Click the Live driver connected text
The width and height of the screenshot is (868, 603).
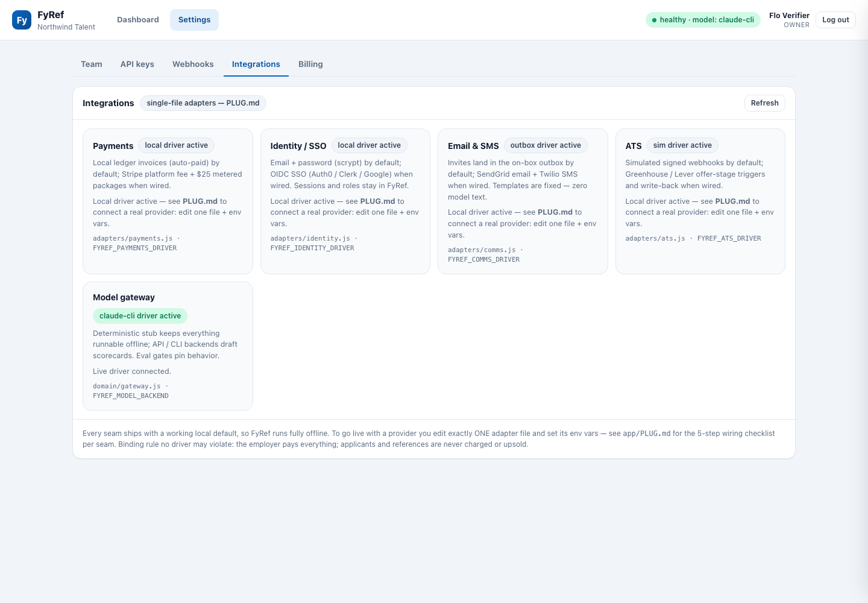tap(132, 371)
